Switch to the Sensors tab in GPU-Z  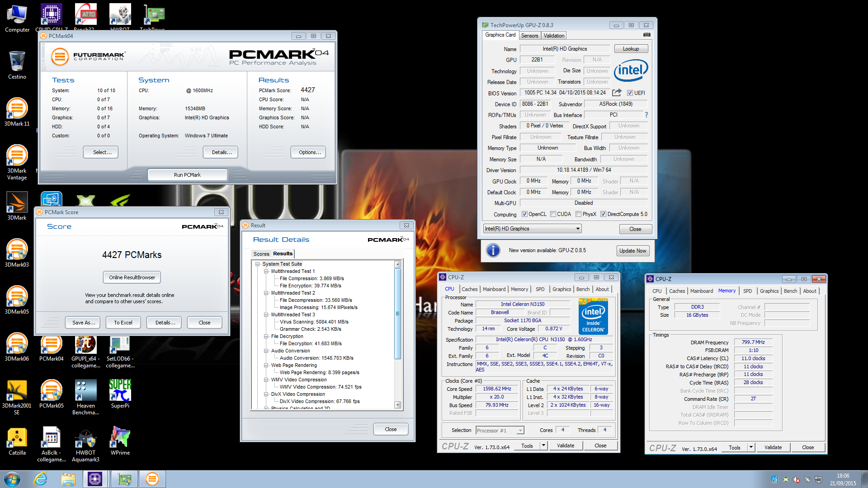click(x=529, y=36)
